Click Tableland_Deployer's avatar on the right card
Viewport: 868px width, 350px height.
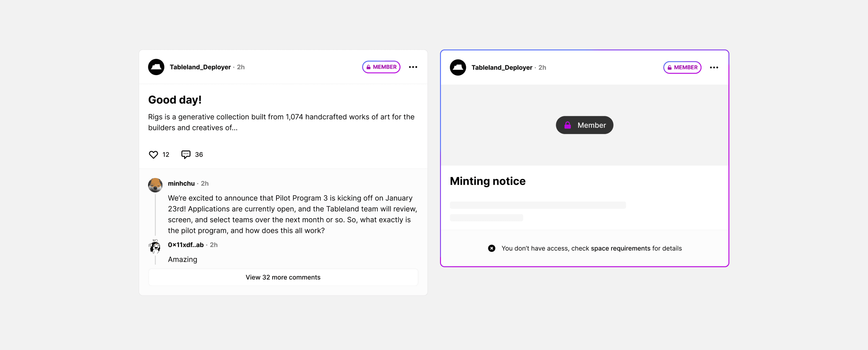(x=458, y=67)
